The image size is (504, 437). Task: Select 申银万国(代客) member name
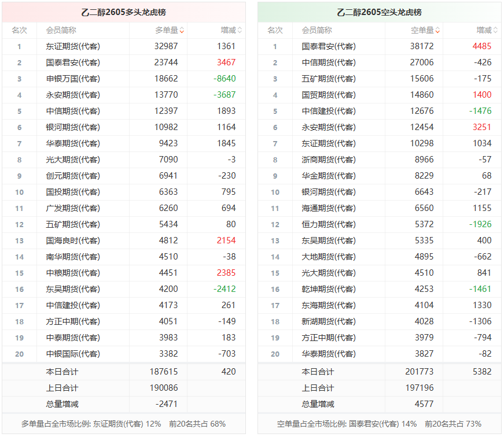point(73,79)
